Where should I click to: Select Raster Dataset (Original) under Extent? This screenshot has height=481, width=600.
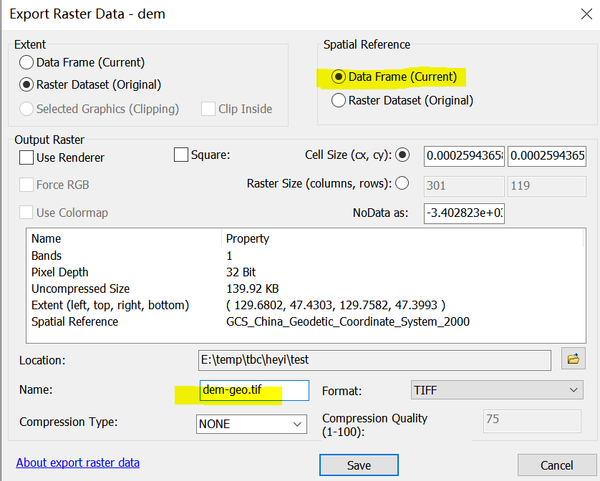(x=26, y=85)
